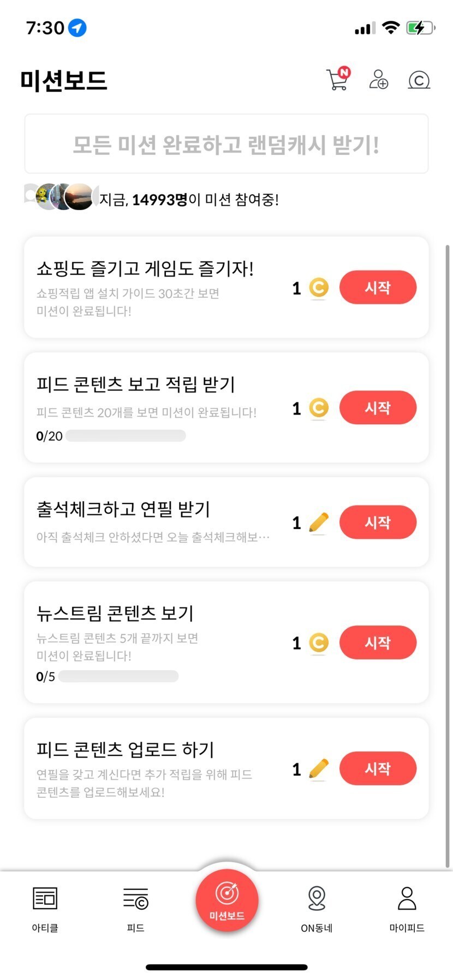Tap the coin reward icon for 뉴스트림
The height and width of the screenshot is (980, 453).
point(319,642)
